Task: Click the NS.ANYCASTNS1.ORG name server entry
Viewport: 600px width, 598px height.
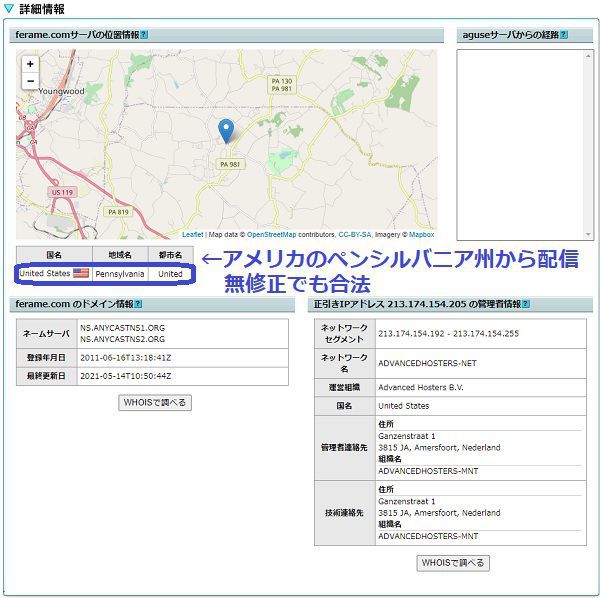Action: (122, 326)
